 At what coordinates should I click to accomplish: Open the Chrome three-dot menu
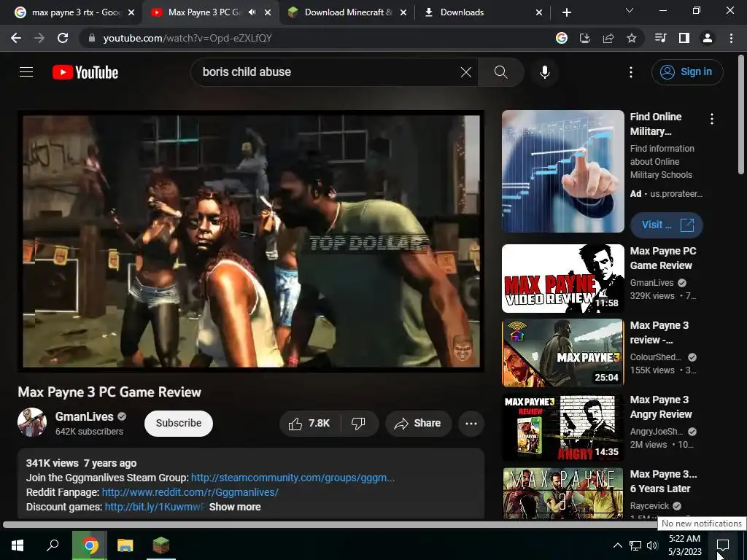[731, 38]
